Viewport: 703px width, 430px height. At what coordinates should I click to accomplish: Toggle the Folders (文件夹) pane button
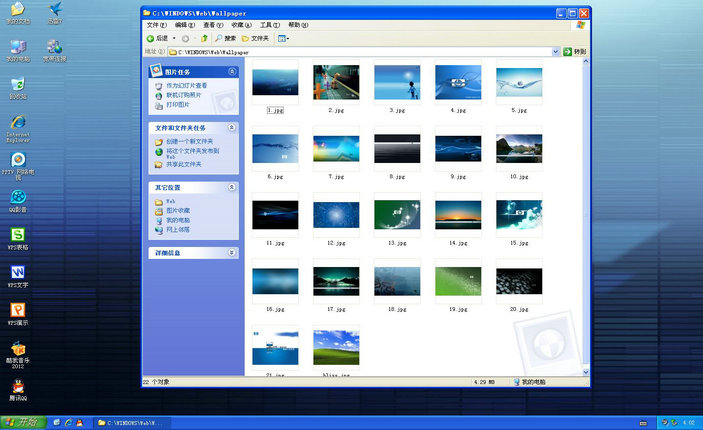click(x=256, y=38)
